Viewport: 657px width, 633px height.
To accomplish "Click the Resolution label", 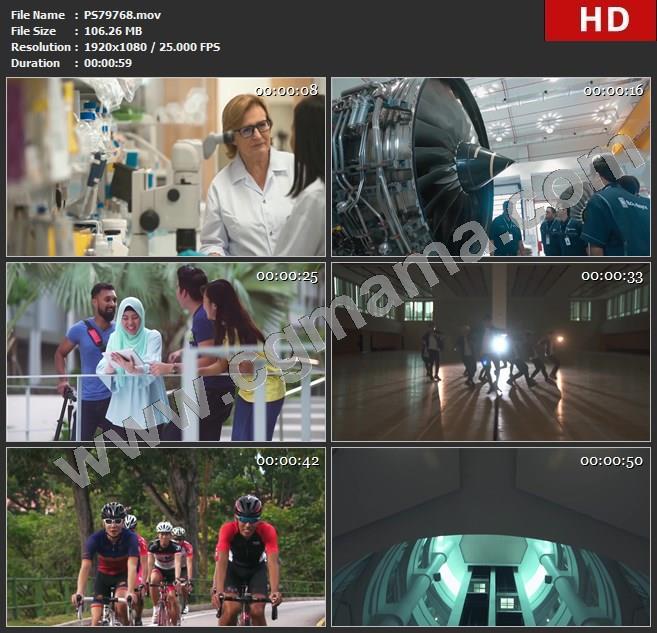I will (x=41, y=47).
